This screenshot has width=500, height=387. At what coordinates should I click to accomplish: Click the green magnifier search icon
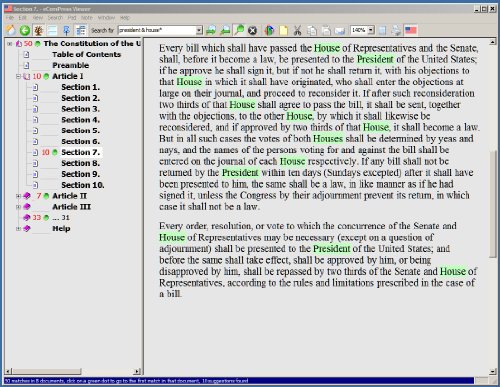[x=239, y=30]
